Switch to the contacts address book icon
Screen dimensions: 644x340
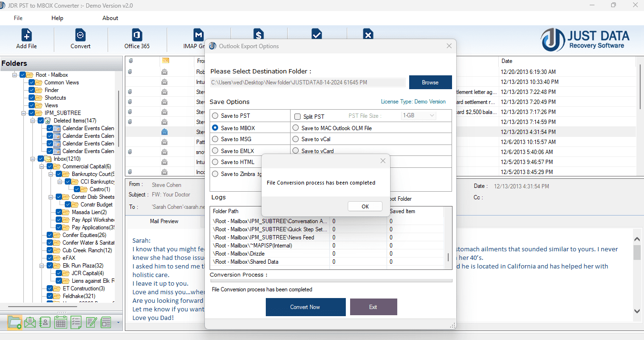(45, 322)
